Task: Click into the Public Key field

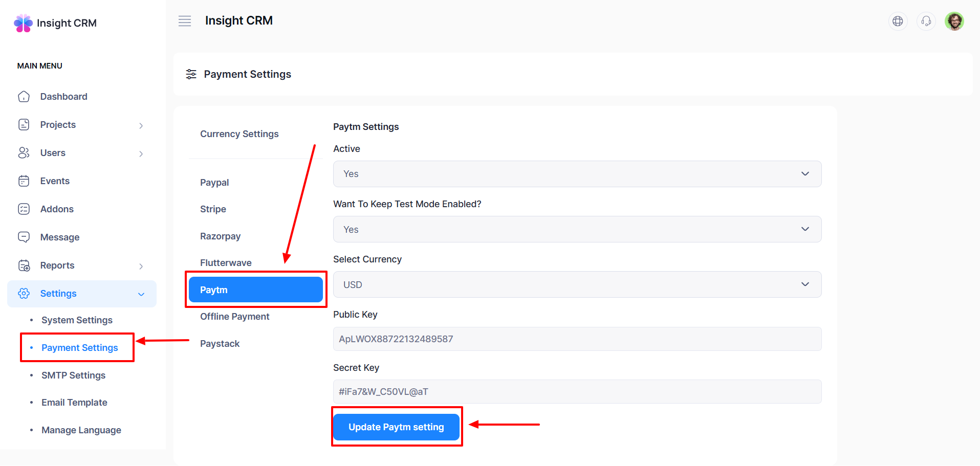Action: 577,339
